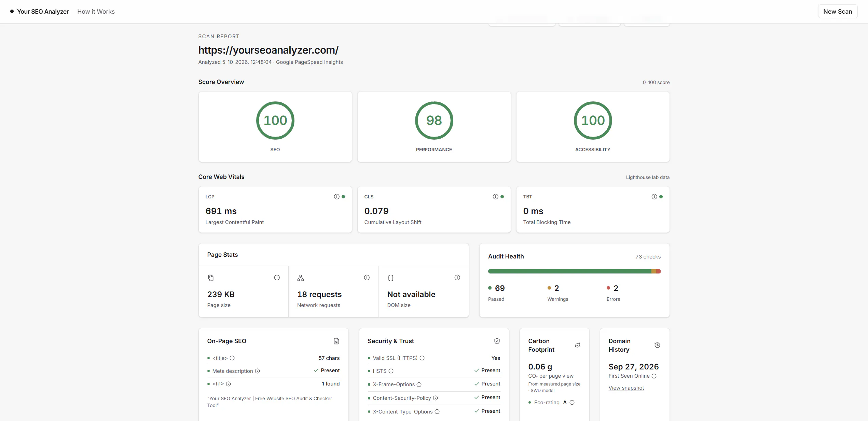The width and height of the screenshot is (868, 421).
Task: Click the HSTS info icon
Action: [391, 371]
